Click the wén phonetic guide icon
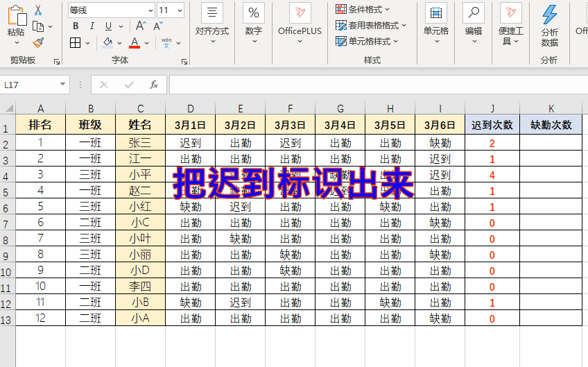Screen dimensions: 588x367 click(x=166, y=43)
